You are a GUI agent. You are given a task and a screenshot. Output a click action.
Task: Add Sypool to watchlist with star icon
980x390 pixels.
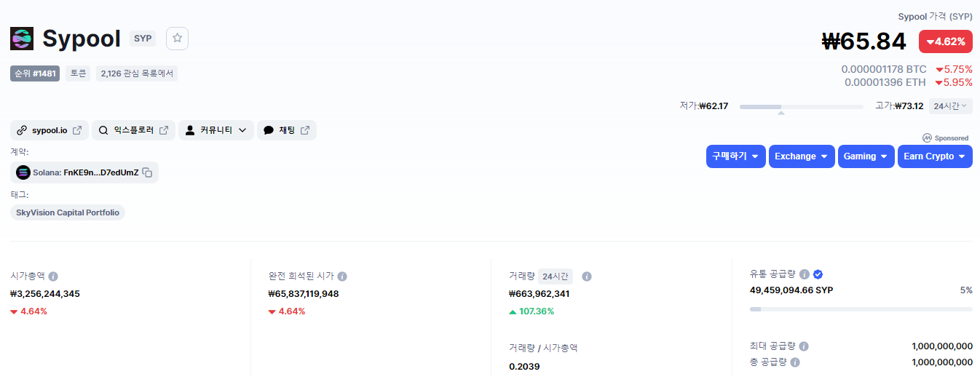[177, 39]
